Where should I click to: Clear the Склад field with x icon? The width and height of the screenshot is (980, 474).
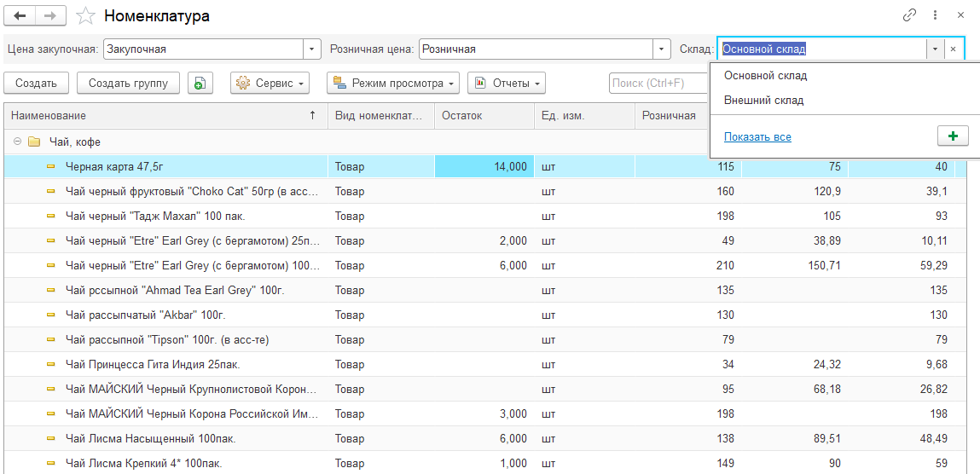pyautogui.click(x=953, y=49)
